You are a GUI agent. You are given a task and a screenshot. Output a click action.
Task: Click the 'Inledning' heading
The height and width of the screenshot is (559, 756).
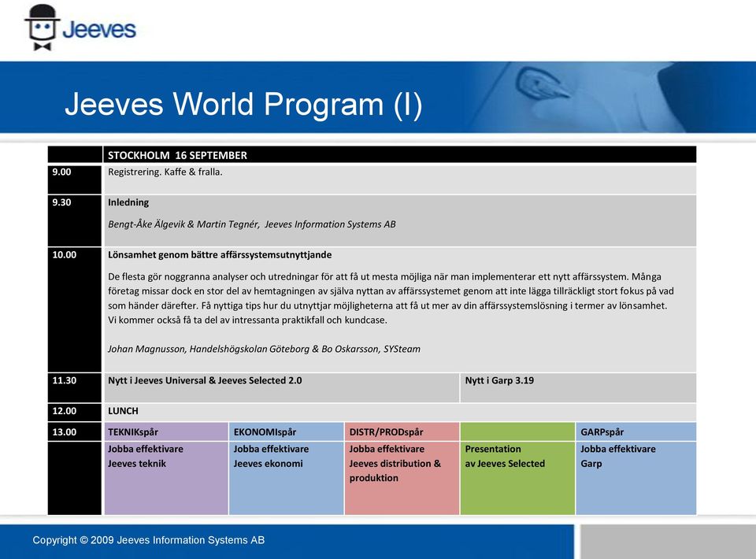tap(128, 202)
